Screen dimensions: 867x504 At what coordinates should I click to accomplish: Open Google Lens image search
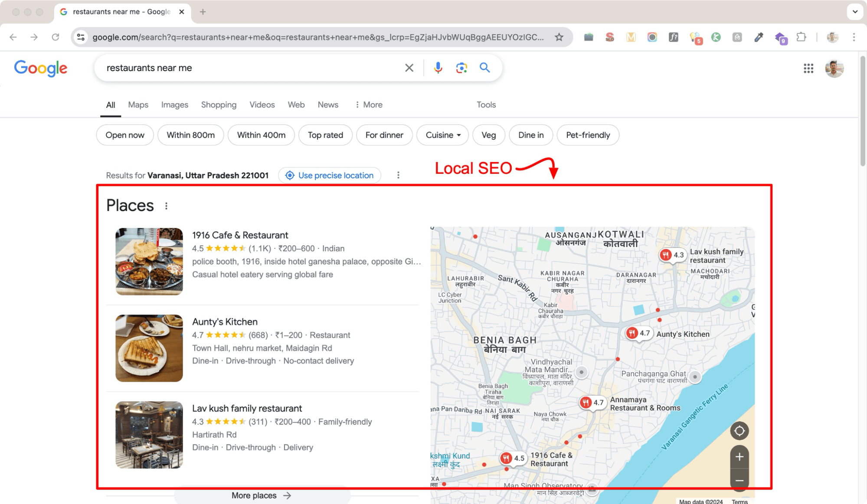click(x=461, y=68)
